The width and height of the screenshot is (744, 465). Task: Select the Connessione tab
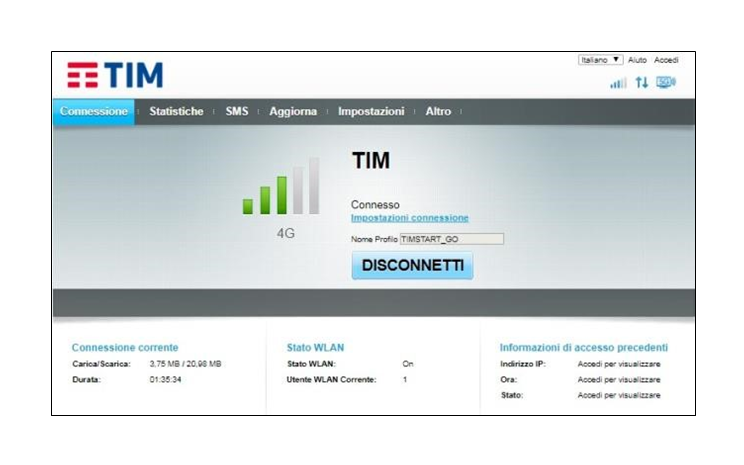(93, 112)
